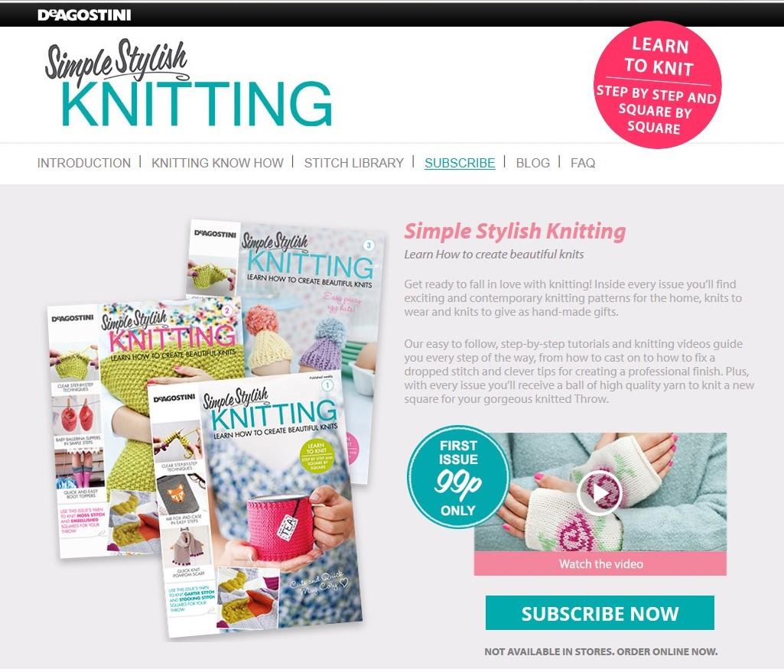This screenshot has width=784, height=672.
Task: Select the Subscribe navigation link
Action: (460, 163)
